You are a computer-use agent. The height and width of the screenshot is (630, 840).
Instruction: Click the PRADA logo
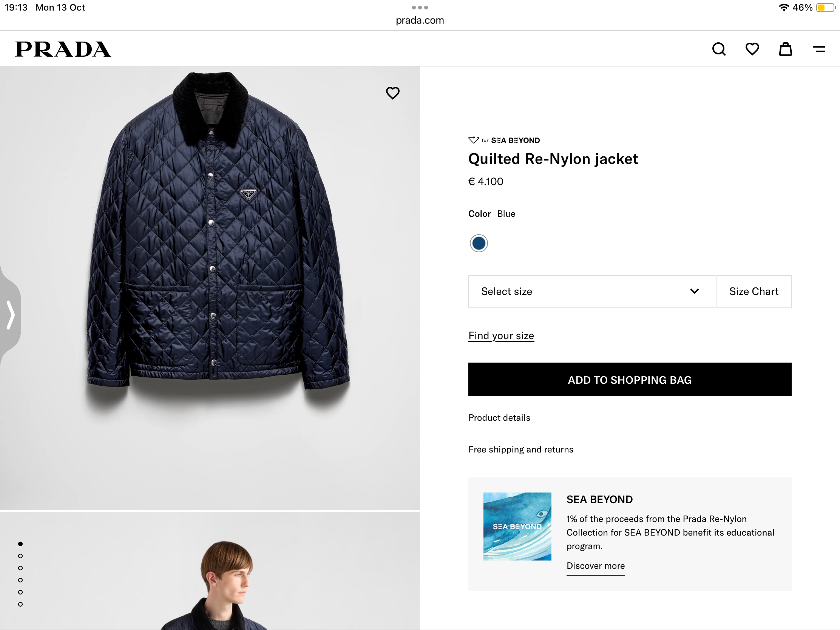coord(63,49)
